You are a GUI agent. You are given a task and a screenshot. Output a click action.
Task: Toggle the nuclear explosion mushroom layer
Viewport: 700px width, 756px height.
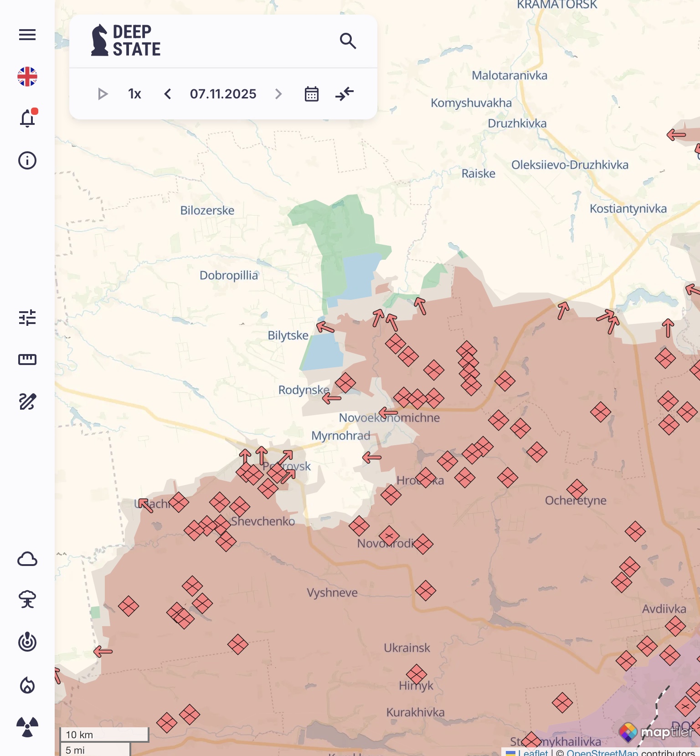tap(27, 600)
